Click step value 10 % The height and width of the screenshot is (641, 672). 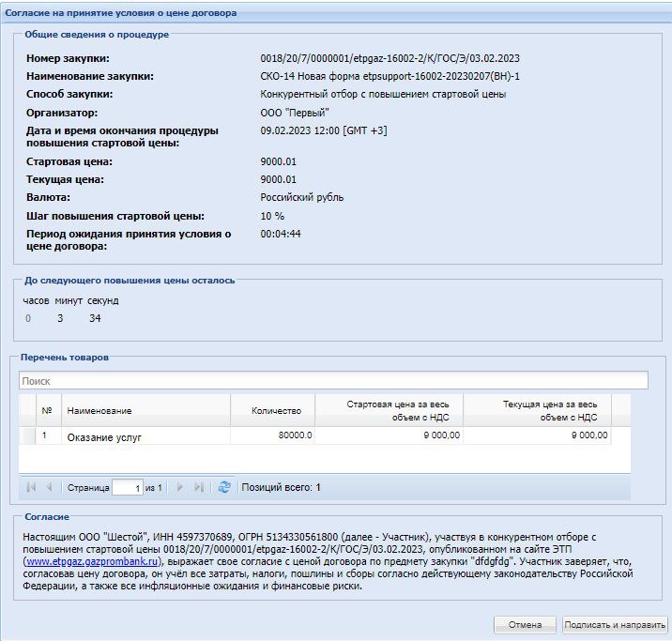pyautogui.click(x=272, y=216)
